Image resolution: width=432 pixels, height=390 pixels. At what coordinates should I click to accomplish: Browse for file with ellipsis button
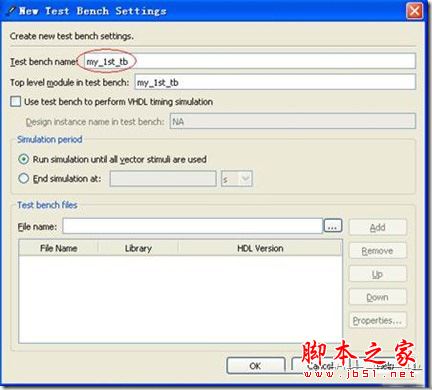coord(333,226)
